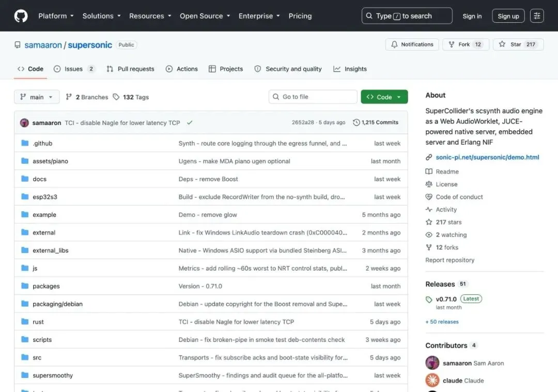Click the Sign up button
The width and height of the screenshot is (558, 392).
click(x=508, y=16)
